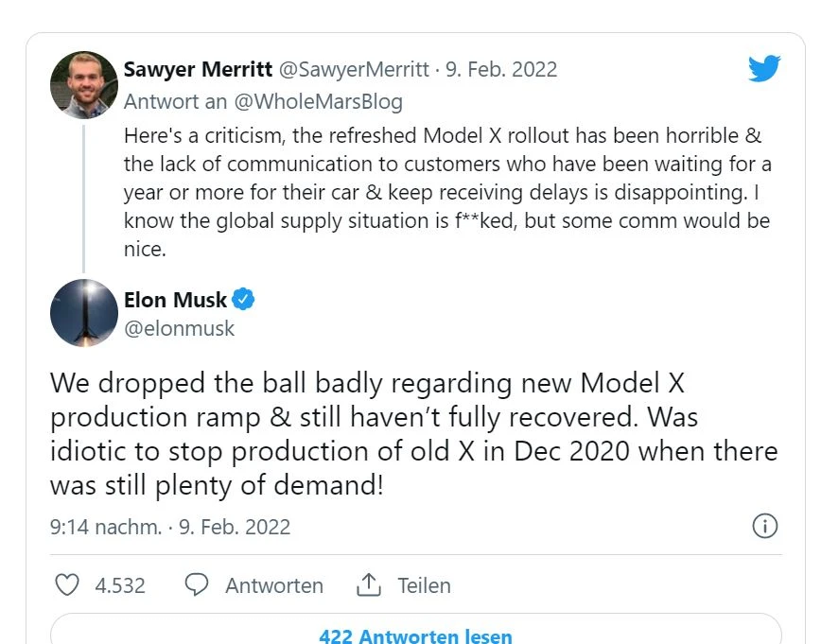This screenshot has height=644, width=821.
Task: Open the tweet info circle icon
Action: click(x=764, y=527)
